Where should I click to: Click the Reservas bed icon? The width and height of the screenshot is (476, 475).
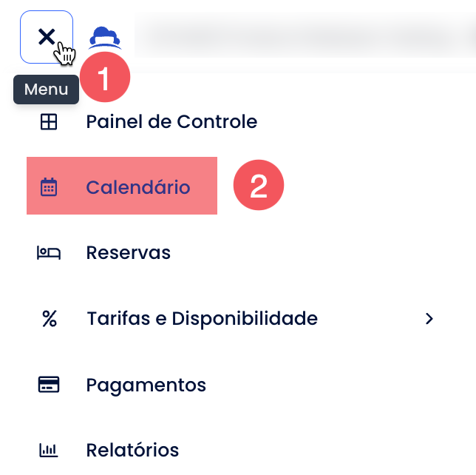point(49,252)
